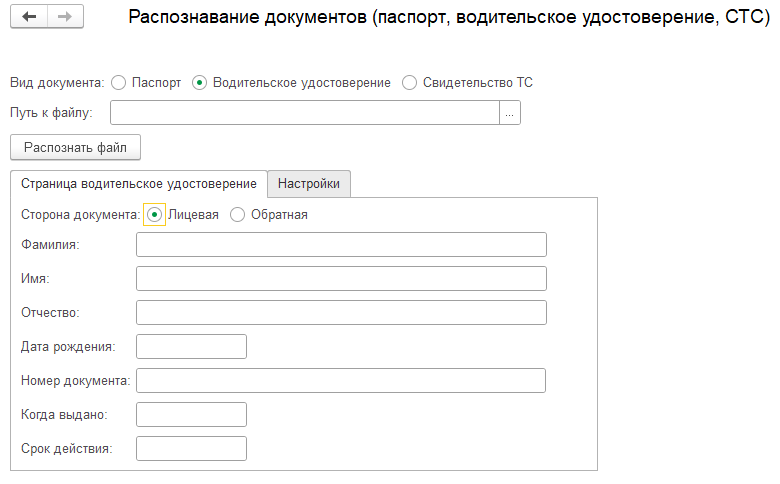
Task: Select Лицевая document side
Action: click(154, 215)
